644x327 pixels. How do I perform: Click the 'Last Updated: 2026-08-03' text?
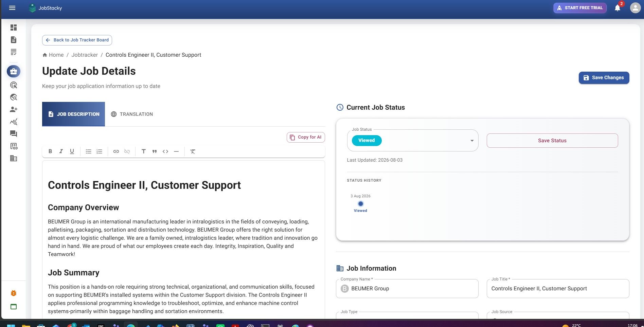(375, 160)
